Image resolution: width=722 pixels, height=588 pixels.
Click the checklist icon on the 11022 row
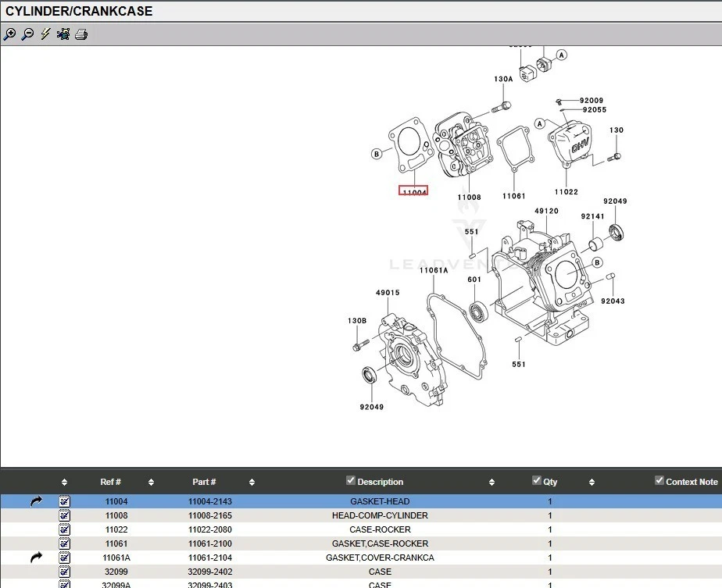[x=64, y=529]
